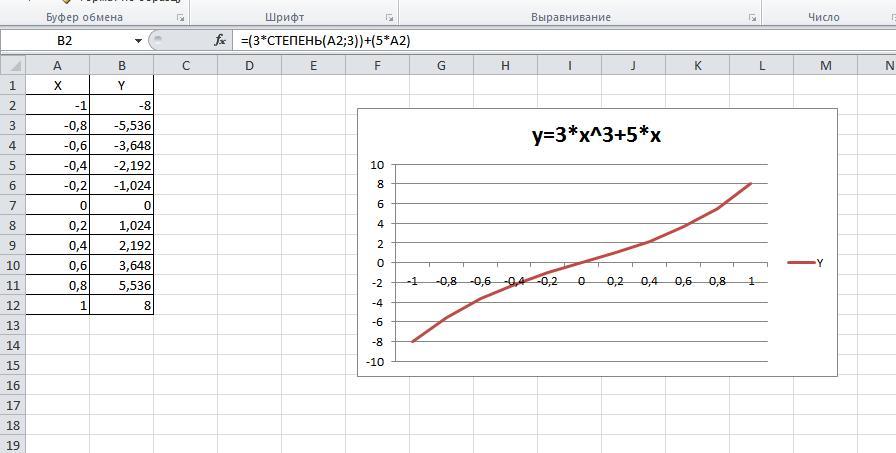Viewport: 896px width, 453px height.
Task: Click cell A9 with value 0,4
Action: pos(57,245)
